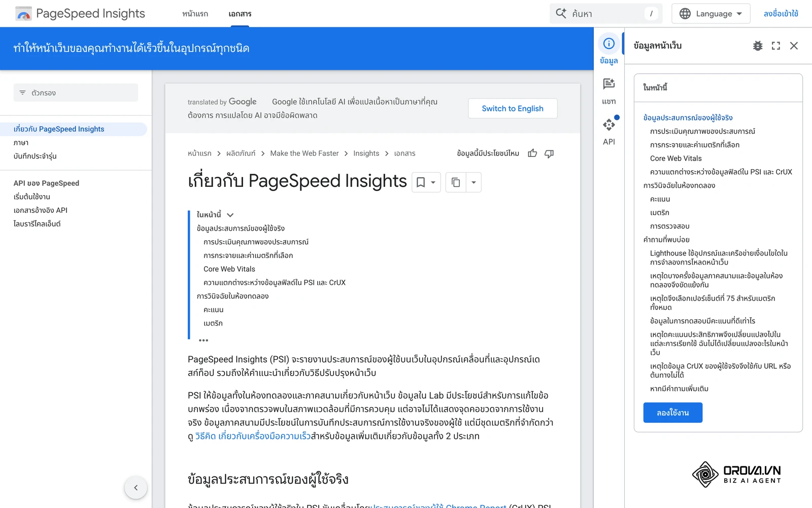Click the ตัวกรอง filter input field
812x508 pixels.
[76, 92]
